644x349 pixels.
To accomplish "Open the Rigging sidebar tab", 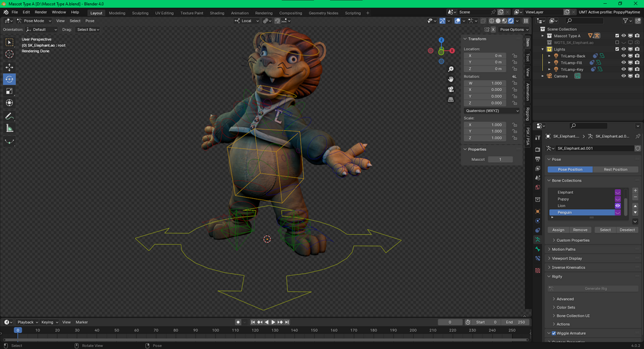I will point(528,114).
